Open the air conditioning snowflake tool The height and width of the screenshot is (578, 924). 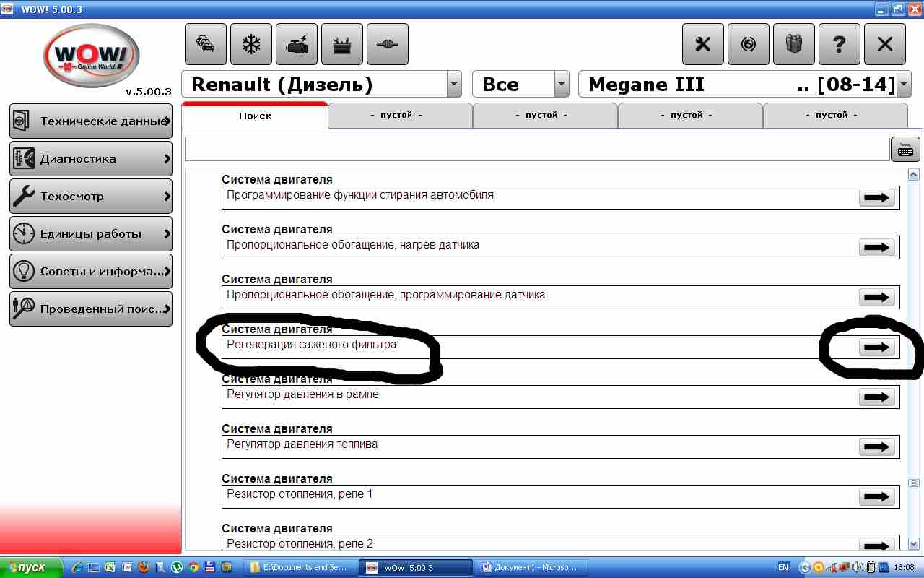point(251,45)
